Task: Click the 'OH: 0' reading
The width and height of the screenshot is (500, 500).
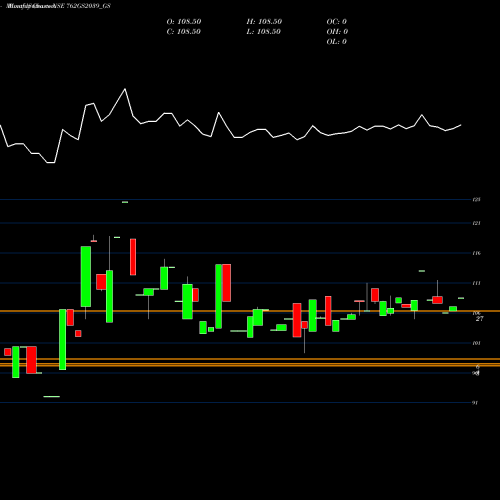Action: tap(337, 32)
